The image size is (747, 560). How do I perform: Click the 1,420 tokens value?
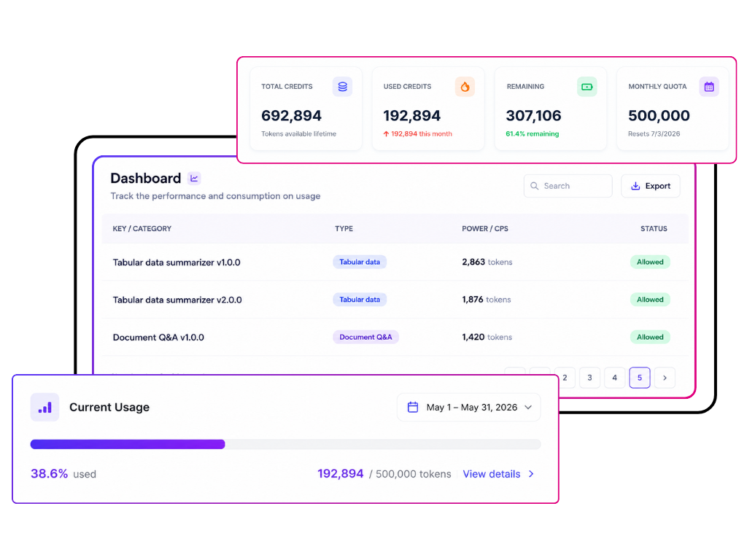coord(487,337)
